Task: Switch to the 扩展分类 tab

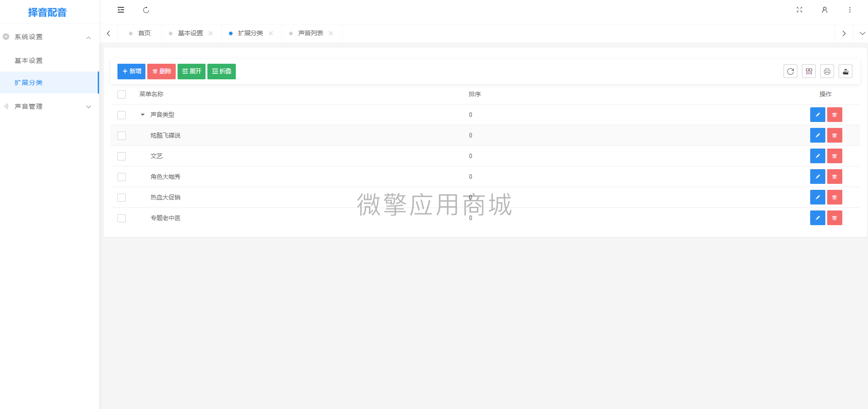Action: coord(250,33)
